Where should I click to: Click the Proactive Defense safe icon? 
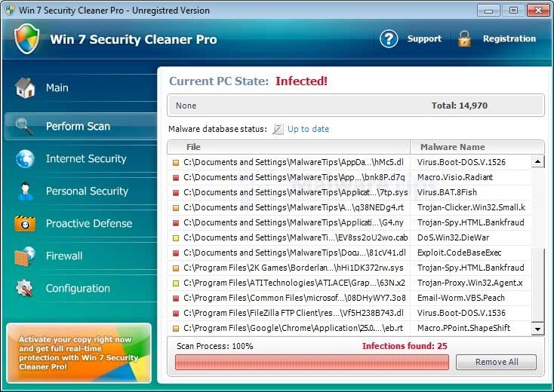pos(25,224)
